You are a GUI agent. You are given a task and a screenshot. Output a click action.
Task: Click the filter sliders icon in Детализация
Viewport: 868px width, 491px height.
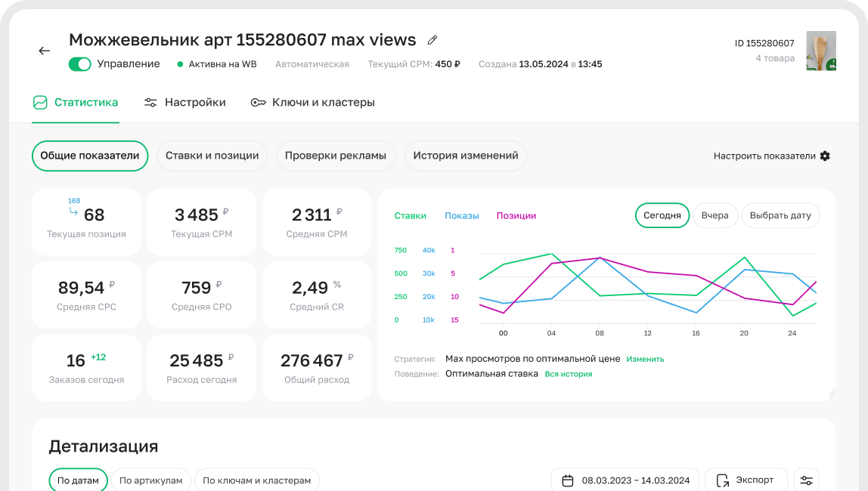(807, 480)
